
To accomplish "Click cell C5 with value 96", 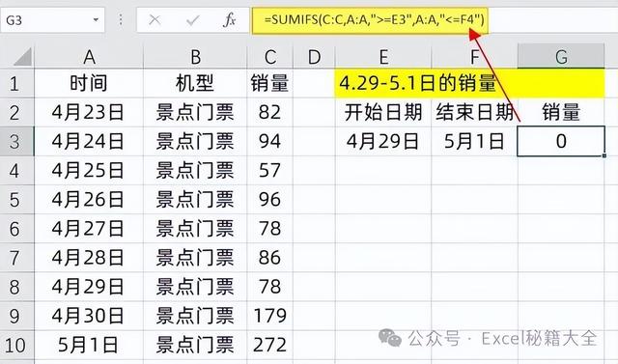I will (270, 200).
